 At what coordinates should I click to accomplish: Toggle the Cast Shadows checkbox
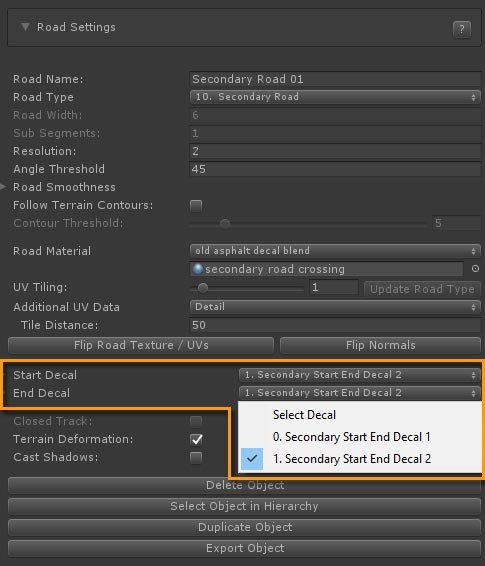tap(196, 457)
